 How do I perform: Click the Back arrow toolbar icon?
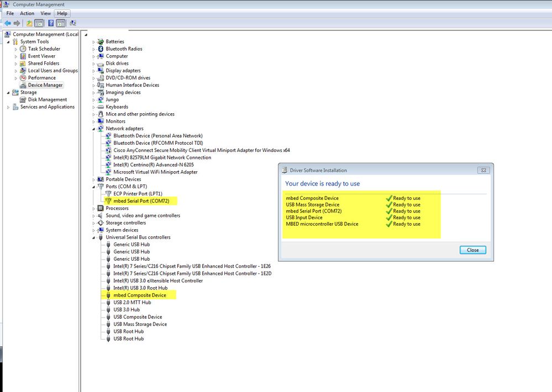(7, 23)
